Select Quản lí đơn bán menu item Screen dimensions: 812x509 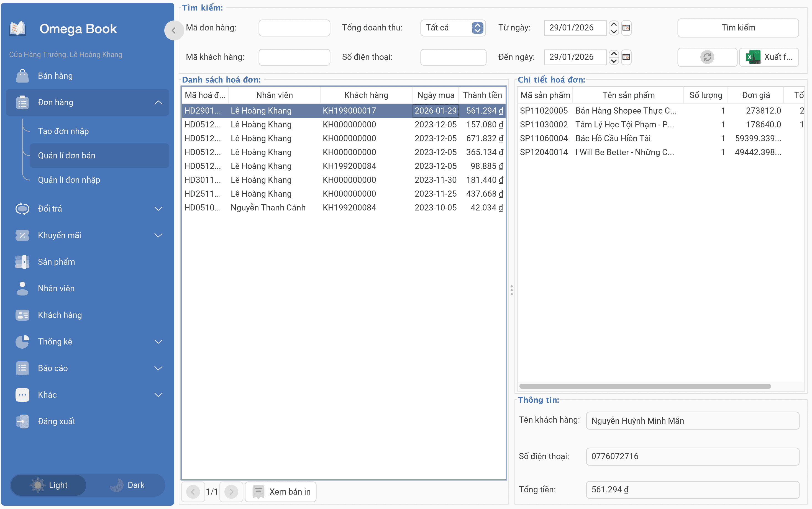(x=99, y=156)
